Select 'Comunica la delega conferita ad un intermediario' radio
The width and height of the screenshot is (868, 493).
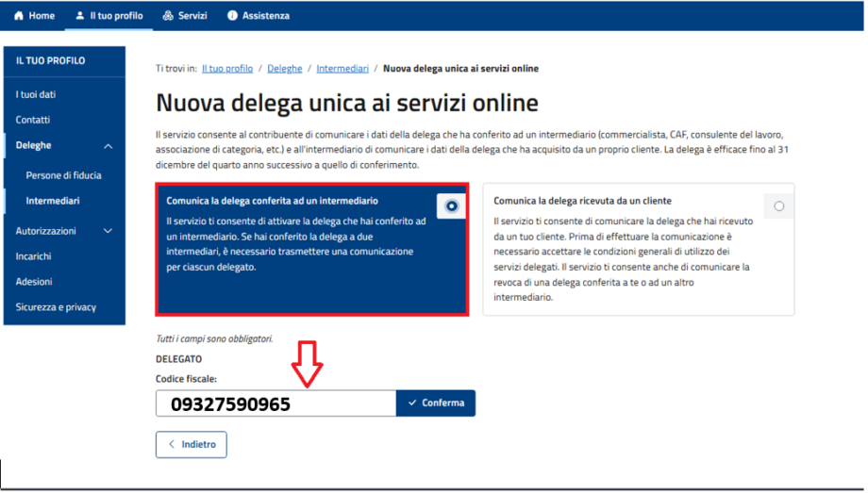[452, 205]
